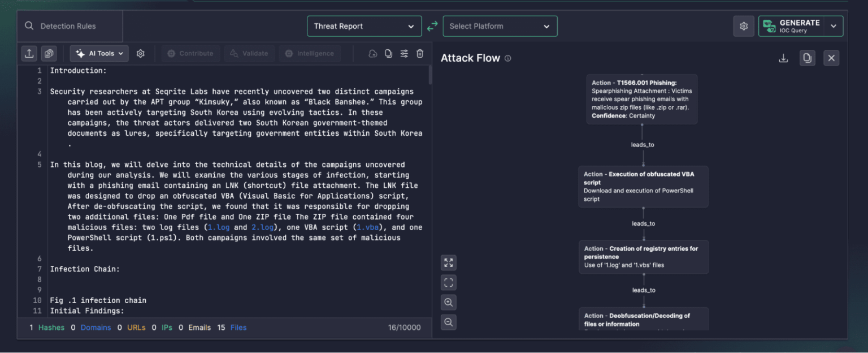868x353 pixels.
Task: Click the 'Infection Chain:' line
Action: [85, 269]
